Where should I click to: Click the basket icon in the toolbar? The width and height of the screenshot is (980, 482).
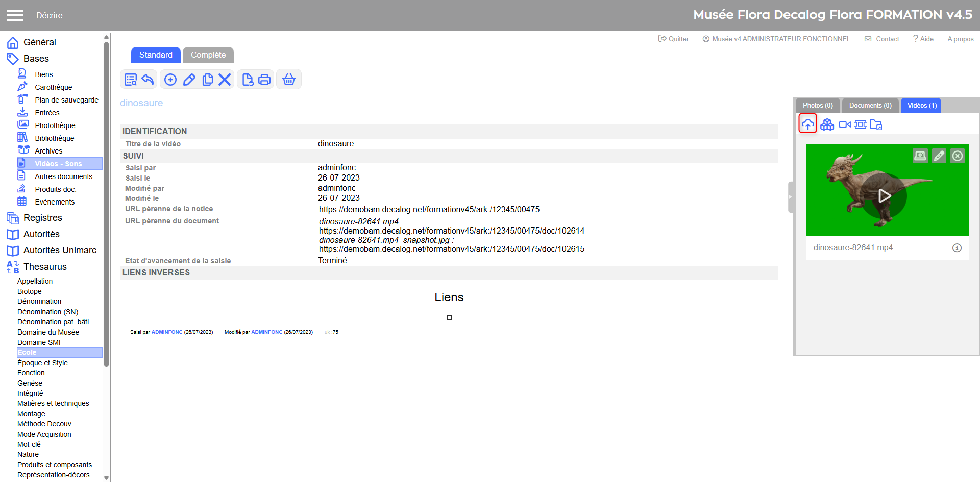coord(289,80)
